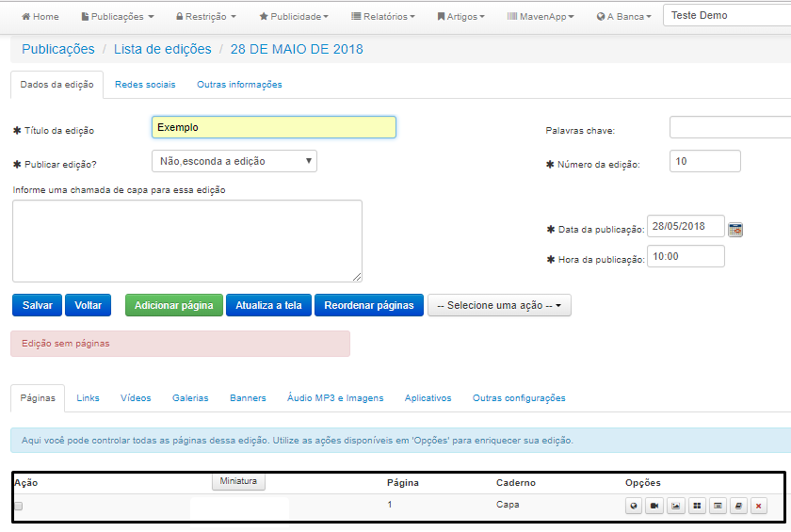This screenshot has height=532, width=791.
Task: Click the window frame icon for page 1
Action: pos(718,506)
